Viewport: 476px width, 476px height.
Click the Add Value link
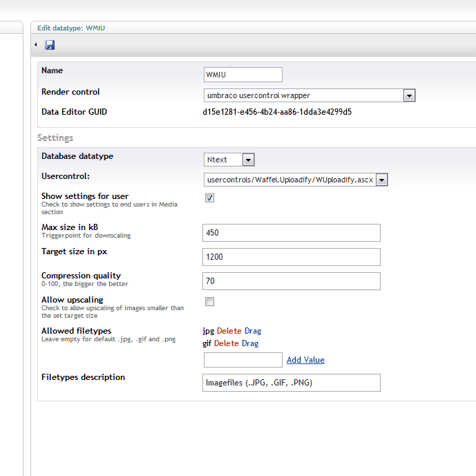305,360
